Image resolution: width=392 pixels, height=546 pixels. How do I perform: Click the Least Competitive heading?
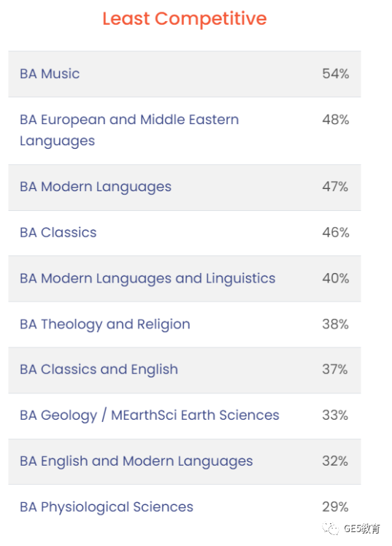(185, 18)
